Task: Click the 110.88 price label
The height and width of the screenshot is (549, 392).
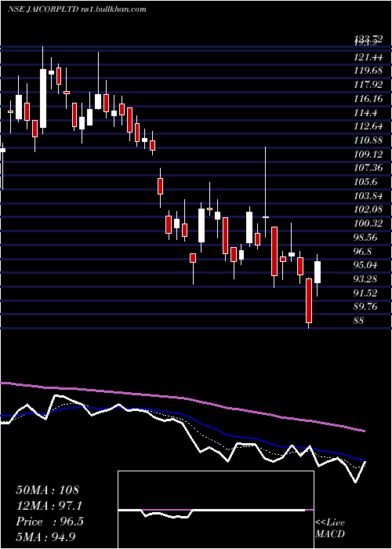Action: pyautogui.click(x=368, y=140)
